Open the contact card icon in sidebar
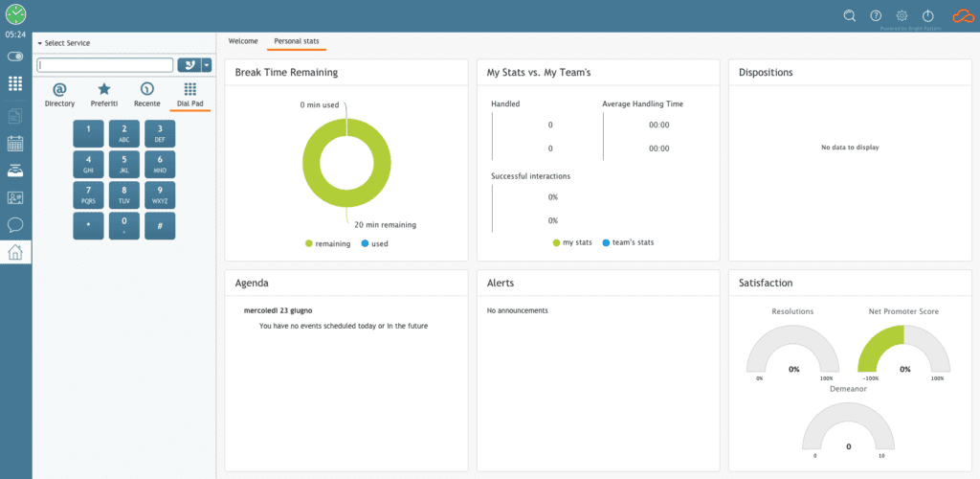 [15, 197]
